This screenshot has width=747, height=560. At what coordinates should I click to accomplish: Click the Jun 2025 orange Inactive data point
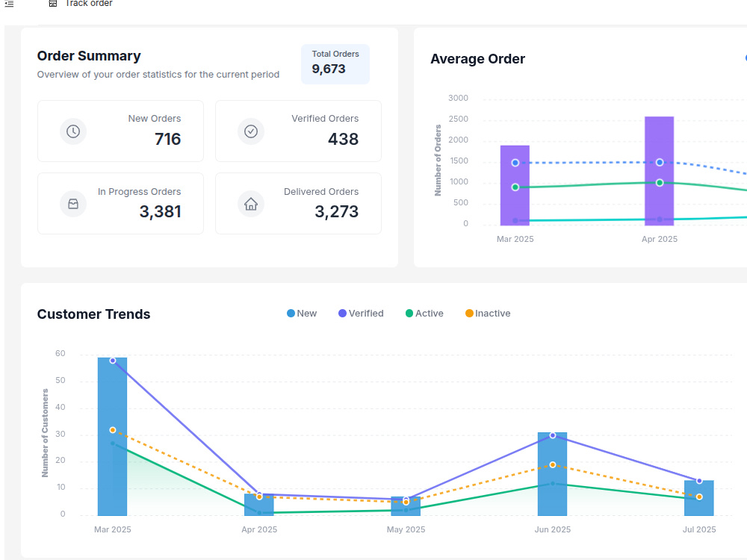point(553,464)
